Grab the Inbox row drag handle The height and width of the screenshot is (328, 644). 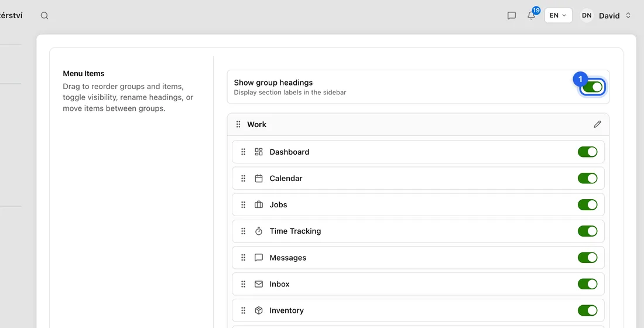pyautogui.click(x=243, y=284)
